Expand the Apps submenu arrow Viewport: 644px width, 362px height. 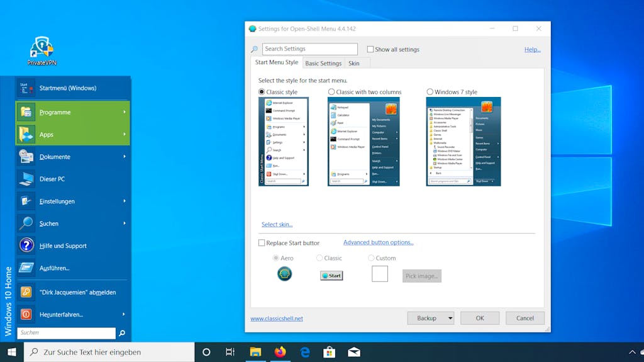(x=125, y=134)
